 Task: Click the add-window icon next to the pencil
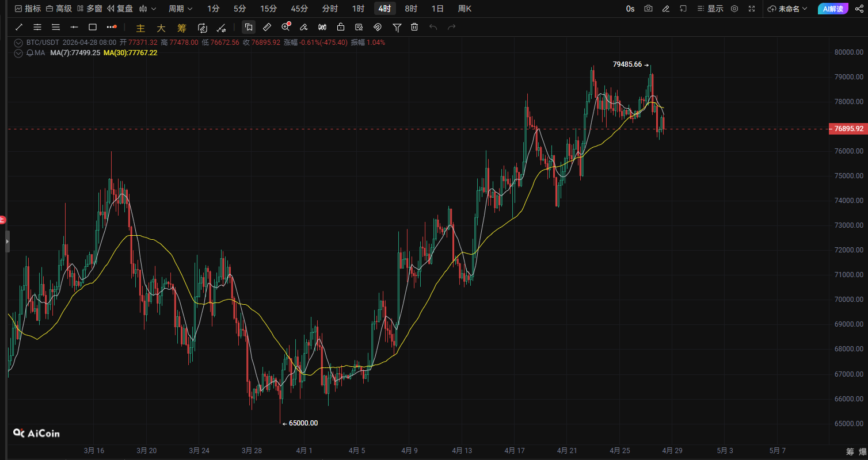tap(683, 9)
